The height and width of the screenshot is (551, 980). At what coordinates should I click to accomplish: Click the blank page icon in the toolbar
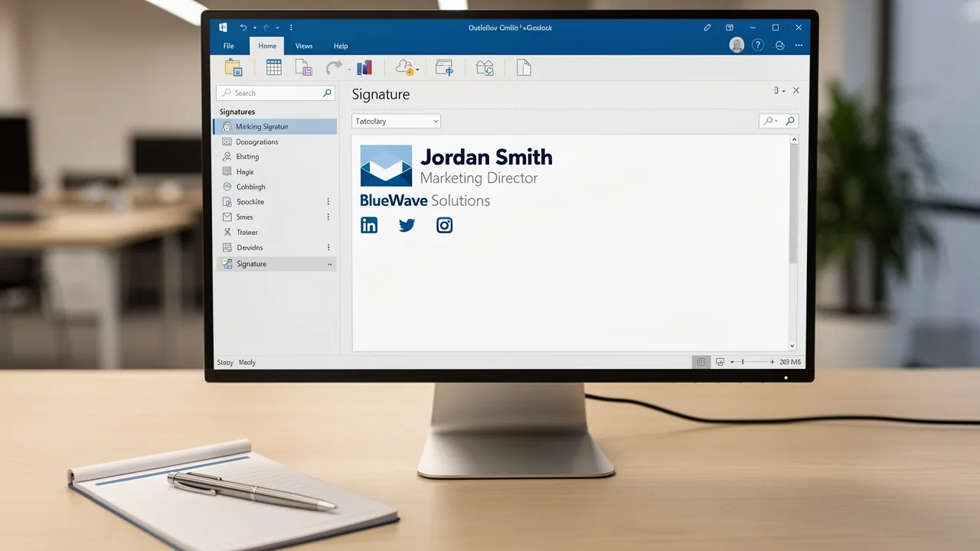coord(524,67)
